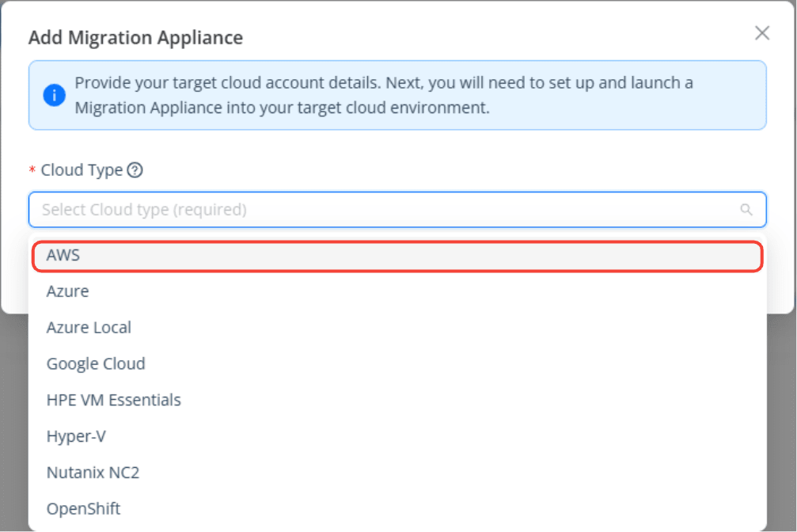Select Google Cloud from the dropdown
Image resolution: width=797 pixels, height=532 pixels.
397,363
